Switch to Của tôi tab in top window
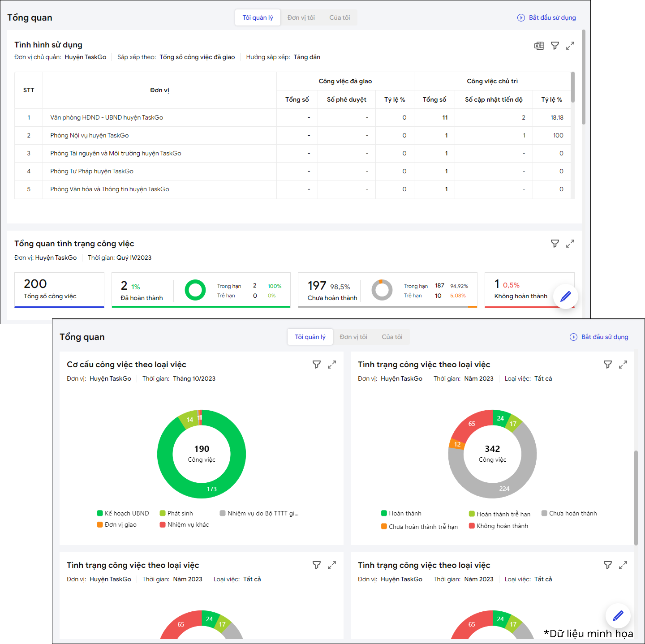Viewport: 645px width, 644px height. (x=340, y=17)
